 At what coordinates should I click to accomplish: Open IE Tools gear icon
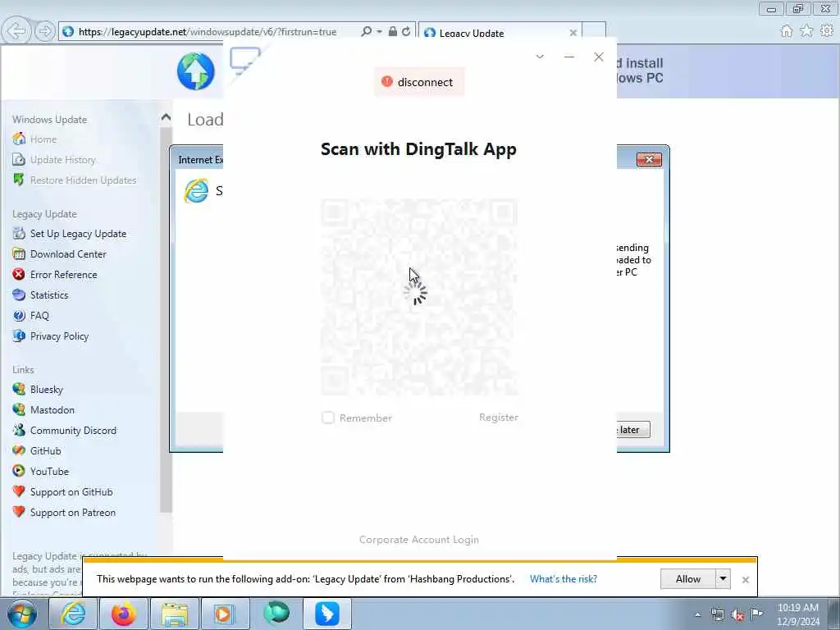[827, 31]
